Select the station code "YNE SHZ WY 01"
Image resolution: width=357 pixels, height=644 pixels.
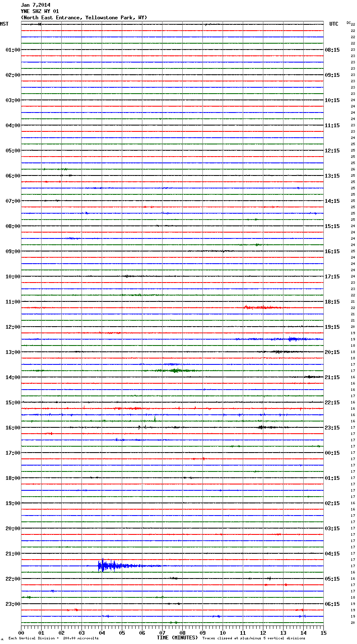coord(40,11)
